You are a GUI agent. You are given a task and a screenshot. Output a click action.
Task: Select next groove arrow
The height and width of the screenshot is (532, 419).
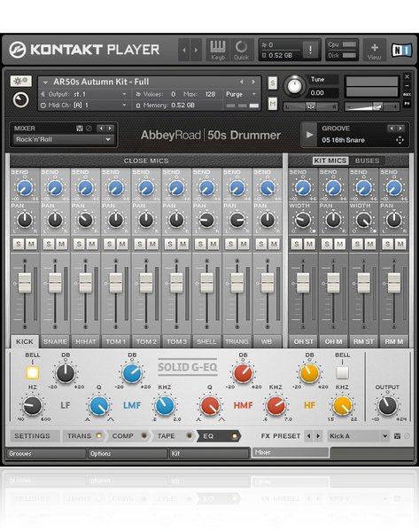(x=400, y=129)
